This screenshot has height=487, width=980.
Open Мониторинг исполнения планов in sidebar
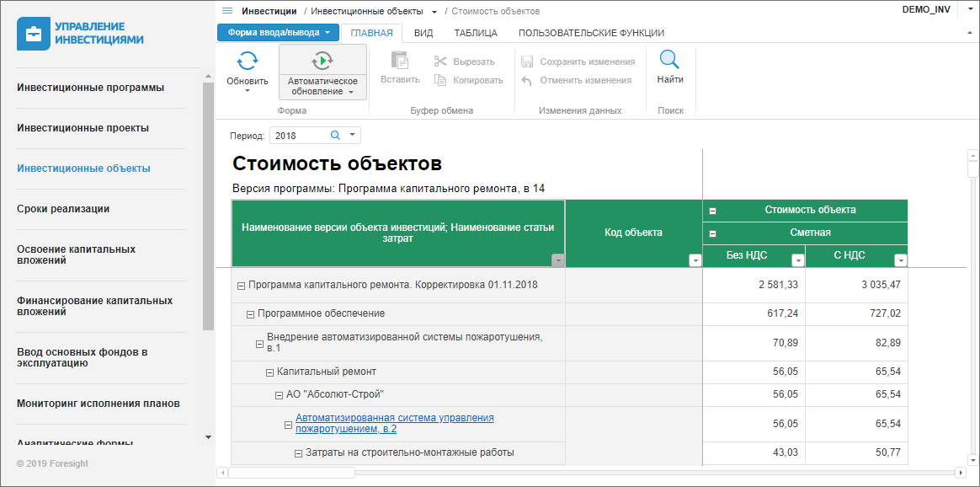[99, 404]
